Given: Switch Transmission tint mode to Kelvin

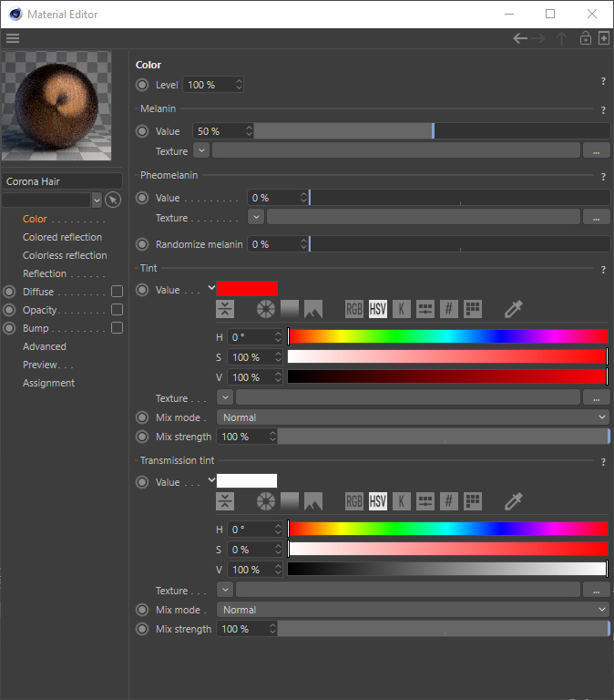Looking at the screenshot, I should (x=402, y=501).
